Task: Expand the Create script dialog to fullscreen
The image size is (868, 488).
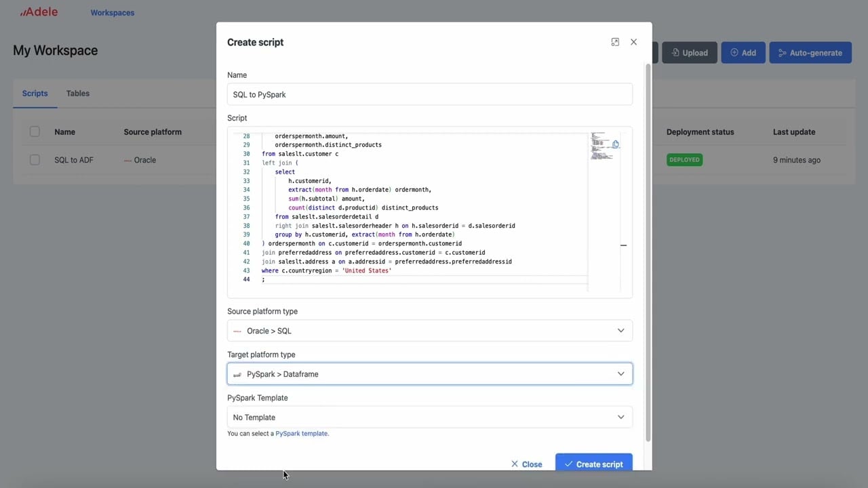Action: (x=615, y=42)
